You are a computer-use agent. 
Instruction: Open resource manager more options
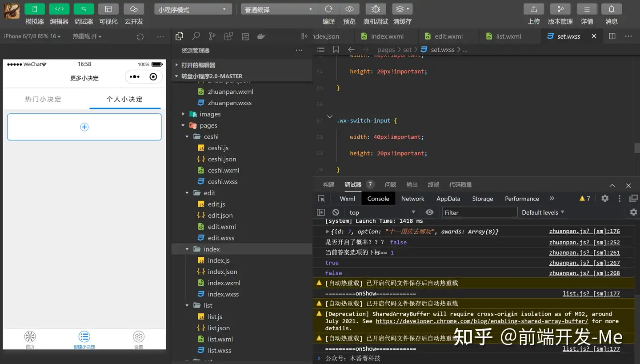[299, 50]
